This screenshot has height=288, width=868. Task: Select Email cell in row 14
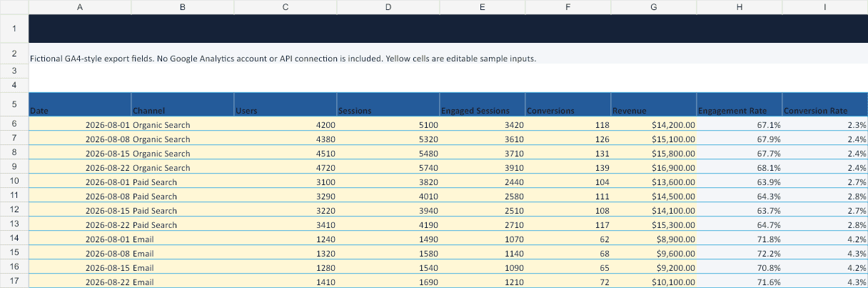point(183,239)
